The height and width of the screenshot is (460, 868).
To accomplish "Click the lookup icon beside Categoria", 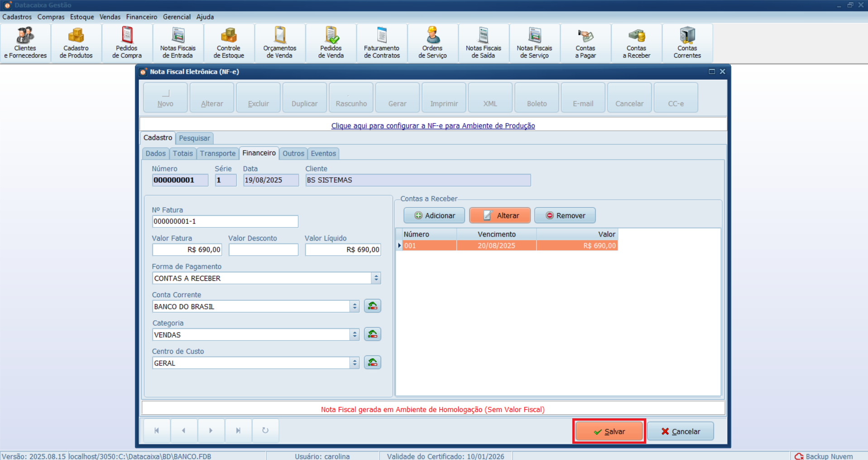I will [x=372, y=334].
